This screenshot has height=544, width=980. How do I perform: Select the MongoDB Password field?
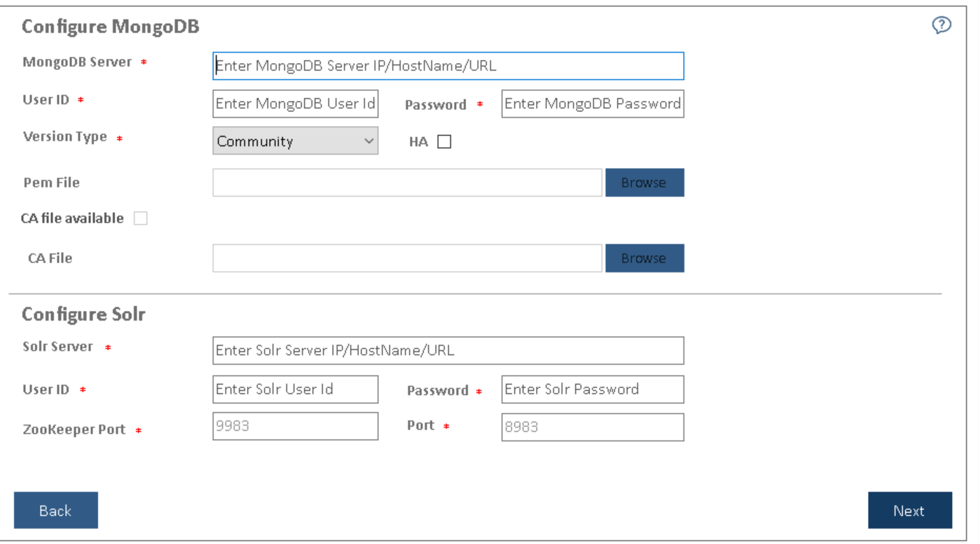click(x=592, y=104)
